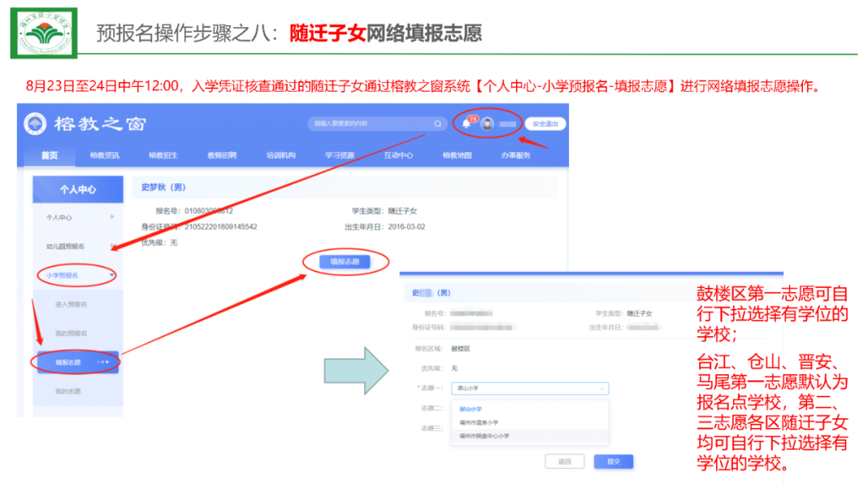Click the blue 填报志愿 button under student info
Image resolution: width=868 pixels, height=489 pixels.
tap(345, 261)
